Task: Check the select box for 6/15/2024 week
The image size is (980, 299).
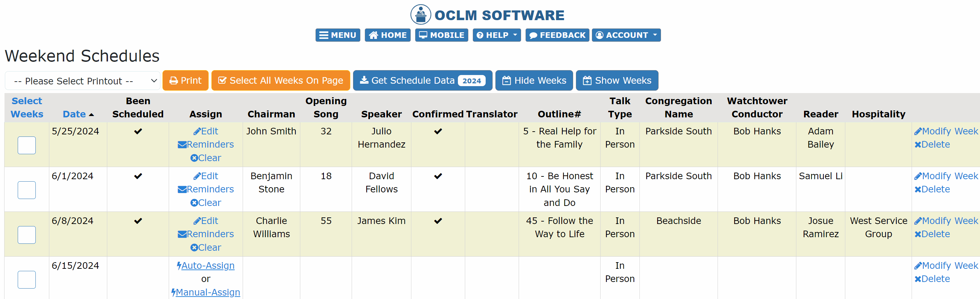Action: coord(26,280)
